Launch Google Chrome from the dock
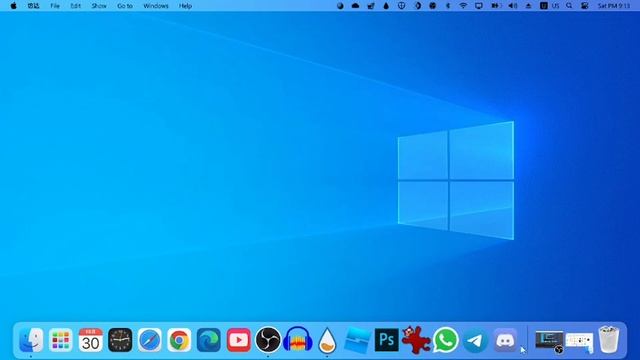Screen dimensions: 640x360 179,340
